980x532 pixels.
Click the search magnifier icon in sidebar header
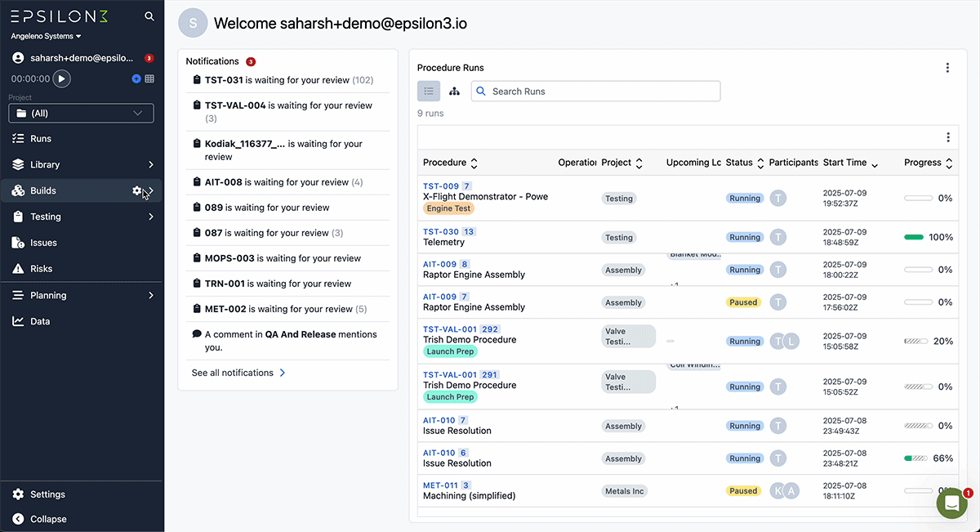click(149, 16)
